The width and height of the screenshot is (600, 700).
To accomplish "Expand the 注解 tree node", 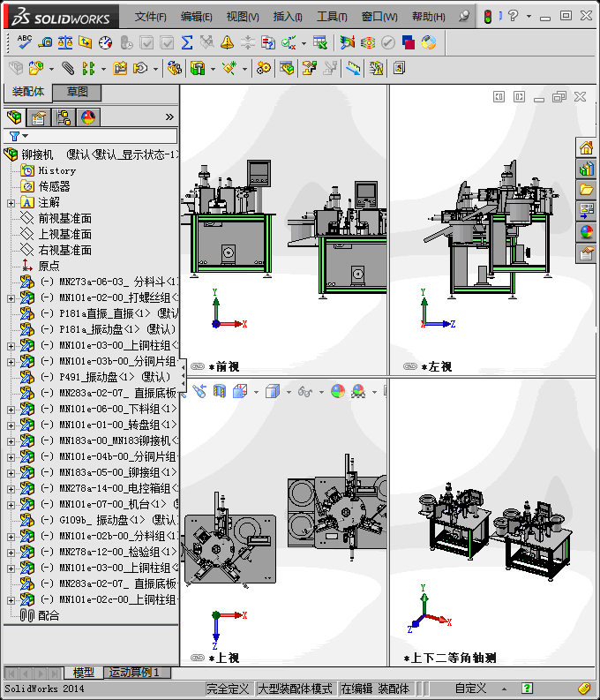I will point(11,203).
